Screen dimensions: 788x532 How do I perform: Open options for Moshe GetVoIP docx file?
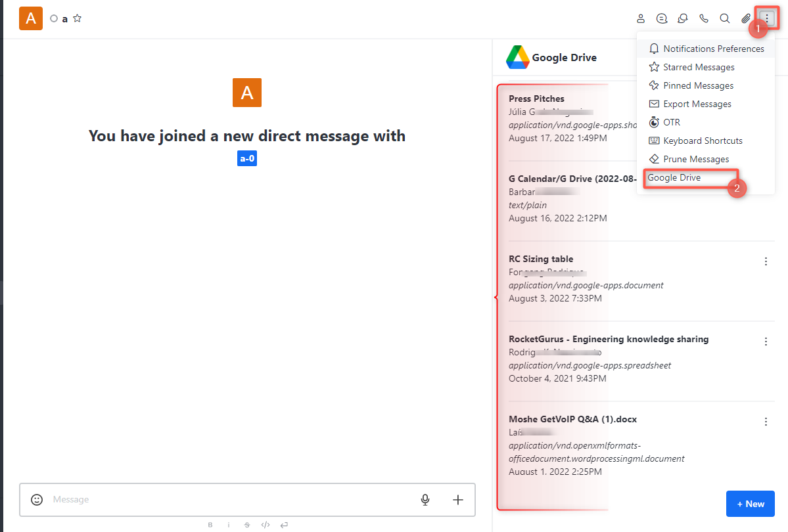coord(766,422)
